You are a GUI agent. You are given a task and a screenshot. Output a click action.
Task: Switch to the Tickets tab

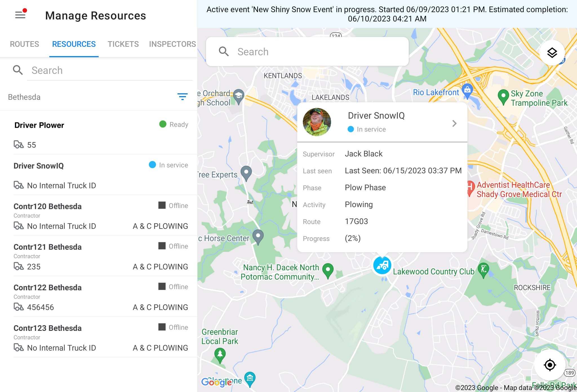pyautogui.click(x=123, y=44)
